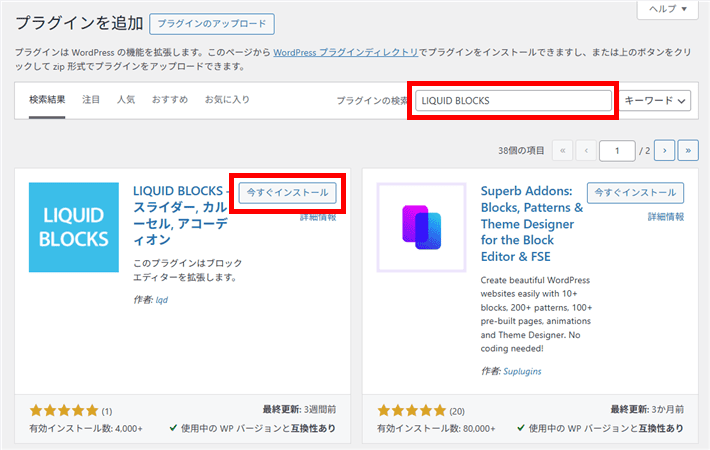Click the current page number field
The height and width of the screenshot is (450, 710).
tap(617, 151)
